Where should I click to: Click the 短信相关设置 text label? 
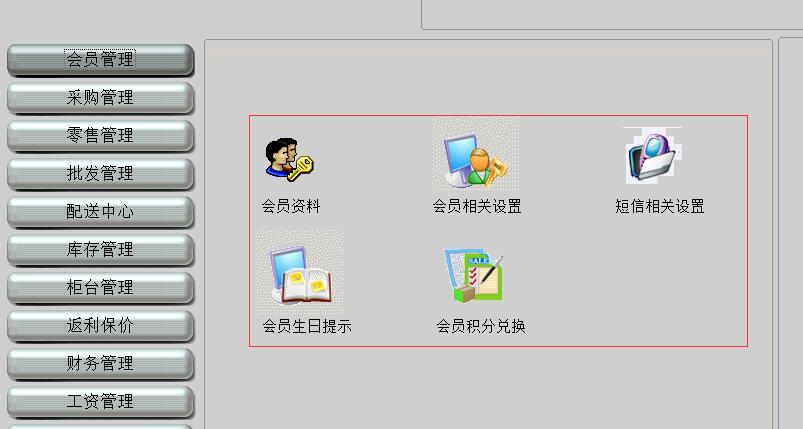(660, 206)
